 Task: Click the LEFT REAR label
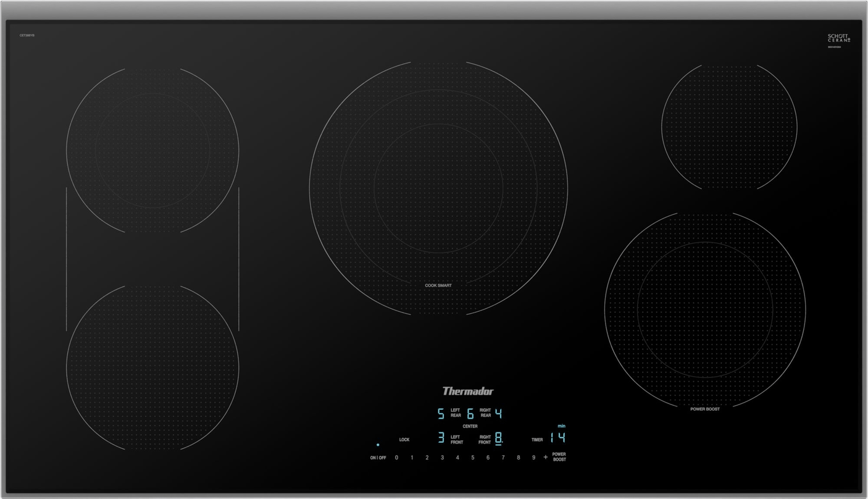click(456, 413)
